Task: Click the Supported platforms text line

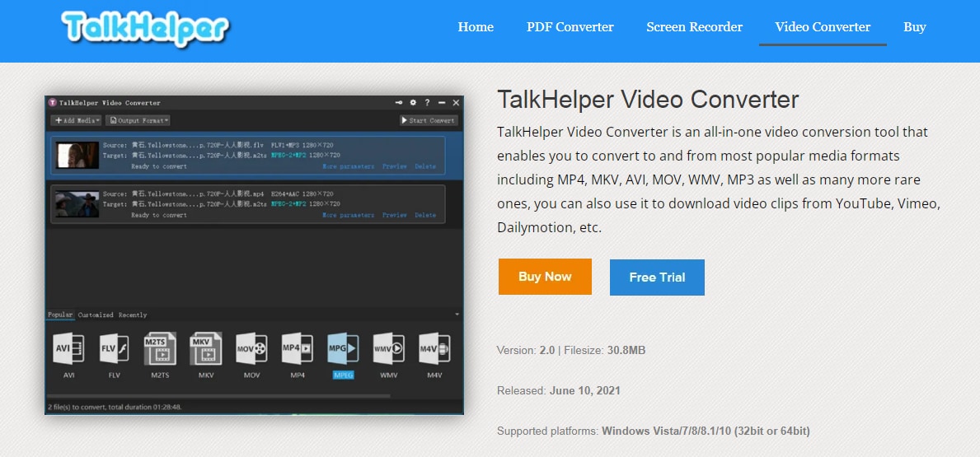Action: coord(654,431)
